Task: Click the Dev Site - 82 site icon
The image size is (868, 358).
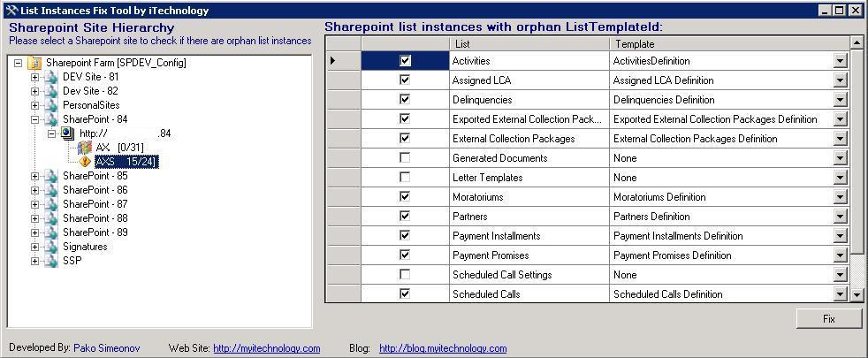Action: 51,91
